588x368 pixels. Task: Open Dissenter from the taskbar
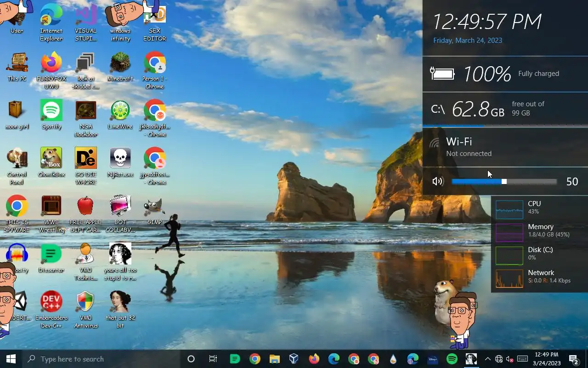[x=235, y=359]
